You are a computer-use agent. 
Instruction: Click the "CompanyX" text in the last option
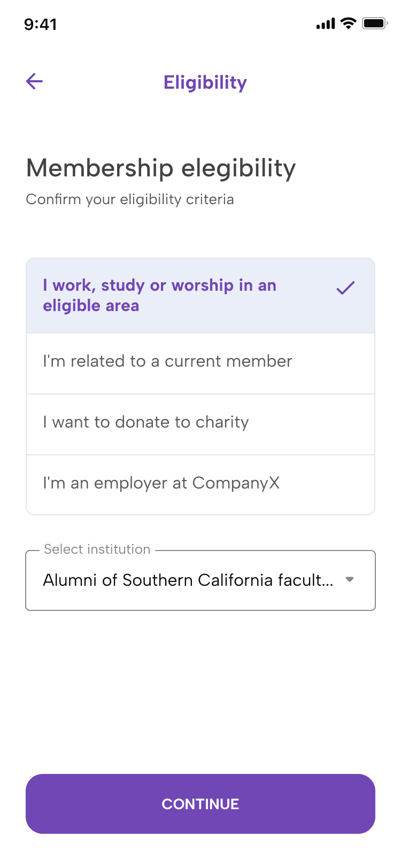(x=236, y=483)
